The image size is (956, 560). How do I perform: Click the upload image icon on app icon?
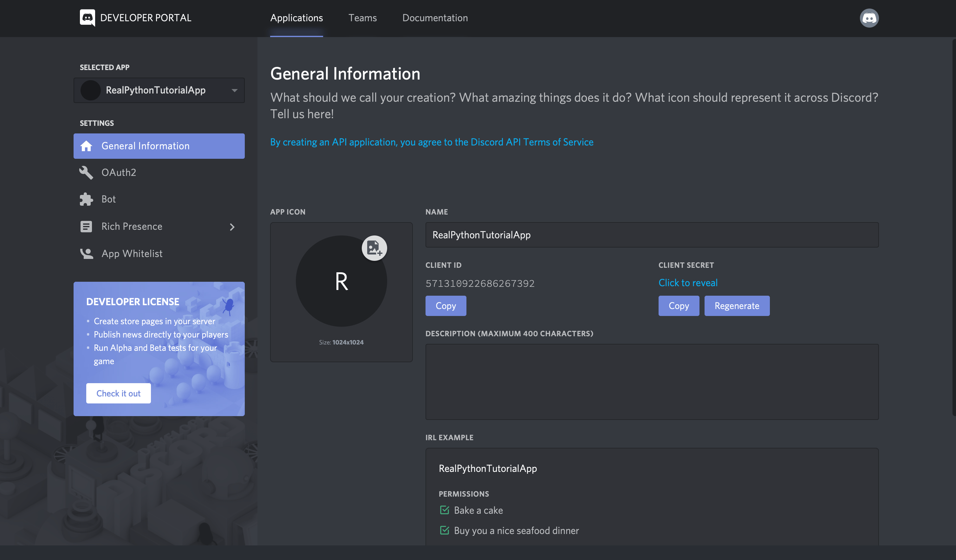374,248
